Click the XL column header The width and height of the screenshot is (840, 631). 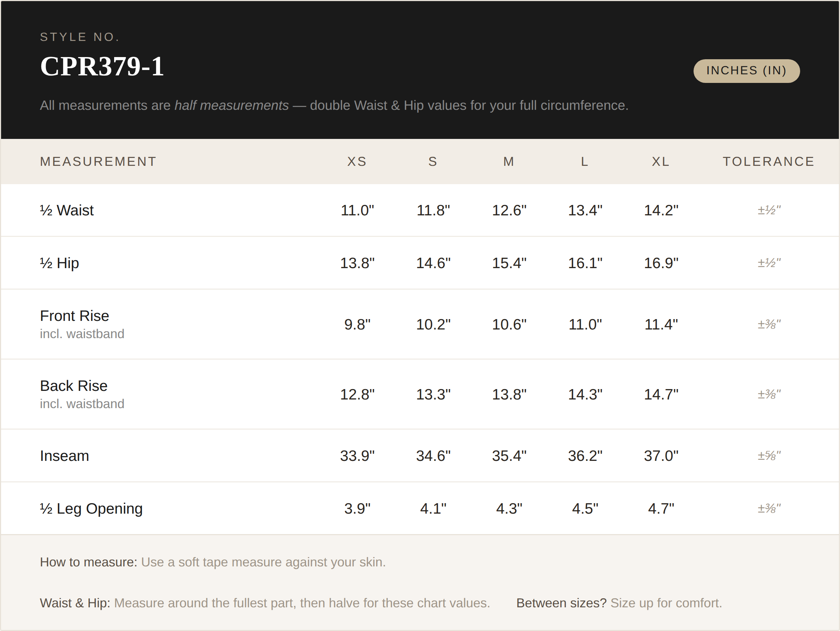click(x=661, y=162)
